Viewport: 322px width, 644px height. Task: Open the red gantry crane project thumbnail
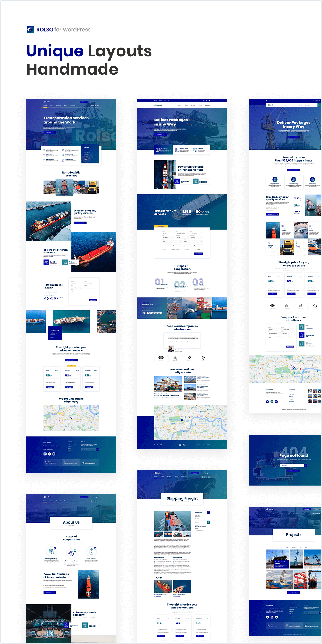pos(301,580)
